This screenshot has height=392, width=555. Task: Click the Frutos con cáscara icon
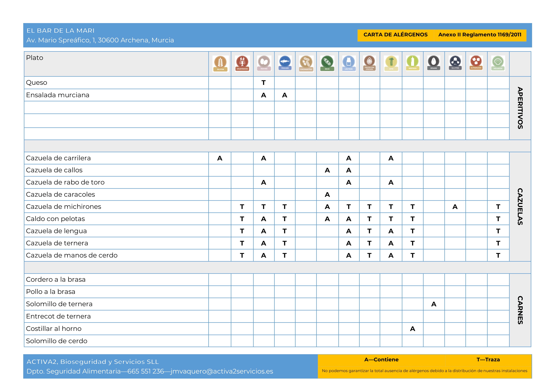point(369,63)
